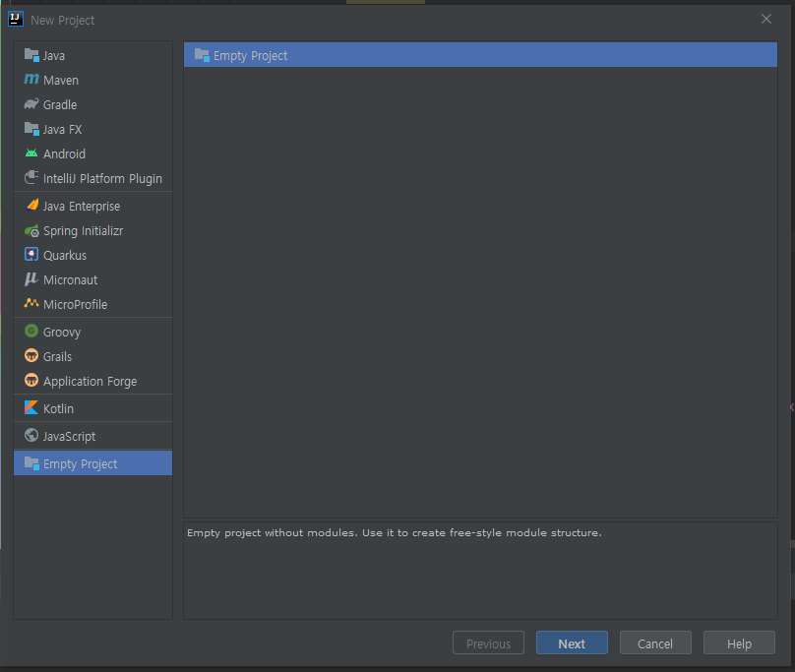Screen dimensions: 795x672
Task: Click the Maven 'm' icon
Action: (31, 79)
